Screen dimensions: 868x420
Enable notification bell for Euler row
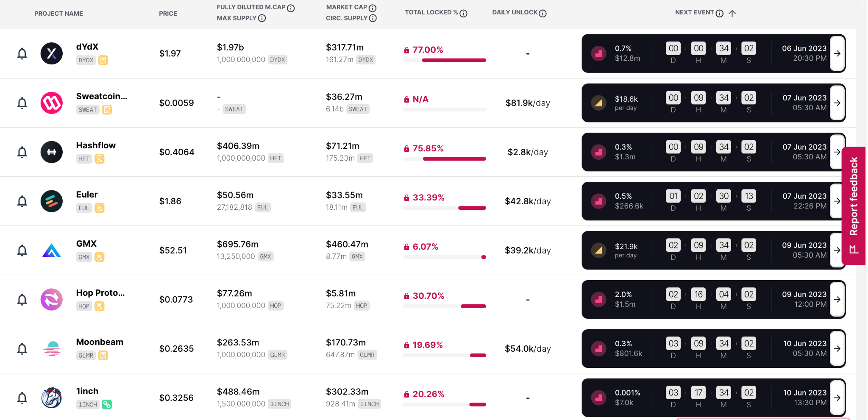22,201
